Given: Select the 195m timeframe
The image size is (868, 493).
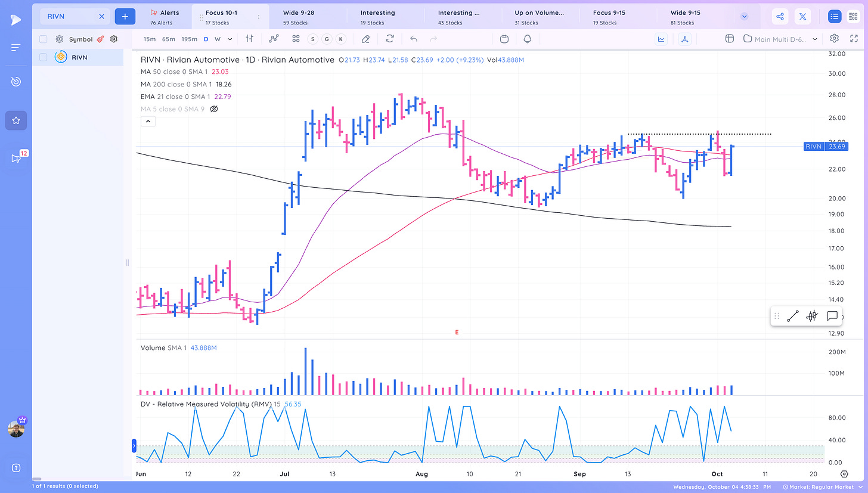Looking at the screenshot, I should click(x=189, y=39).
